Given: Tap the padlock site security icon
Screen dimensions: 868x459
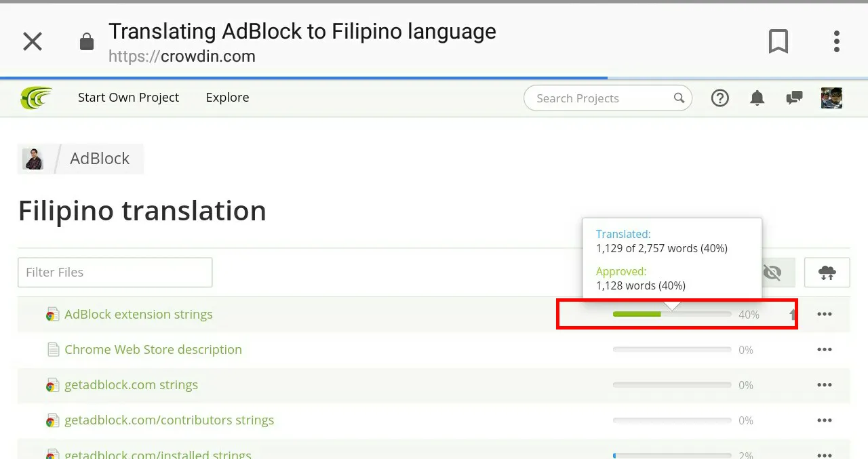Looking at the screenshot, I should [86, 42].
